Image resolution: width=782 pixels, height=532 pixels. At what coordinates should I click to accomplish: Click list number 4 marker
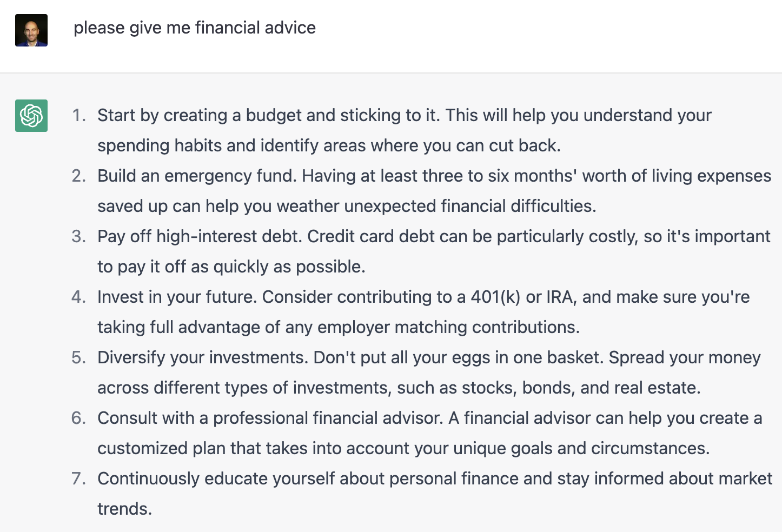(79, 297)
